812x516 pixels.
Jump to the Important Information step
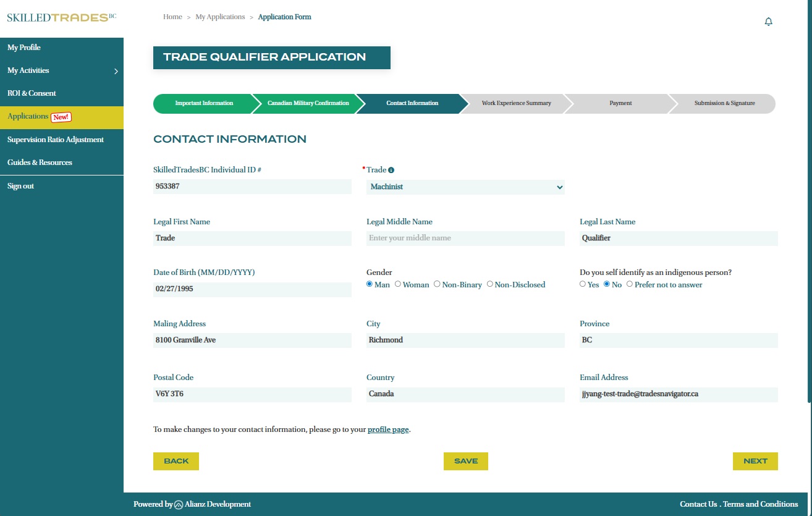pos(204,103)
